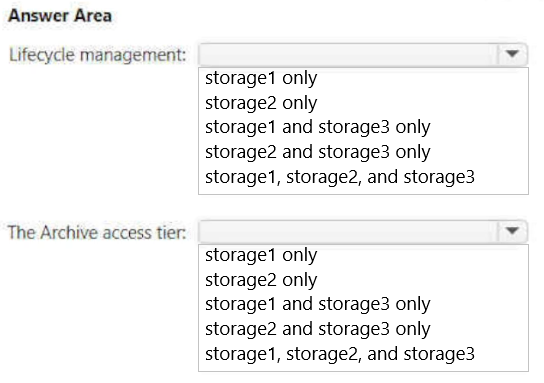The width and height of the screenshot is (544, 383).
Task: Select 'storage1 only' under Archive access tier
Action: click(261, 255)
